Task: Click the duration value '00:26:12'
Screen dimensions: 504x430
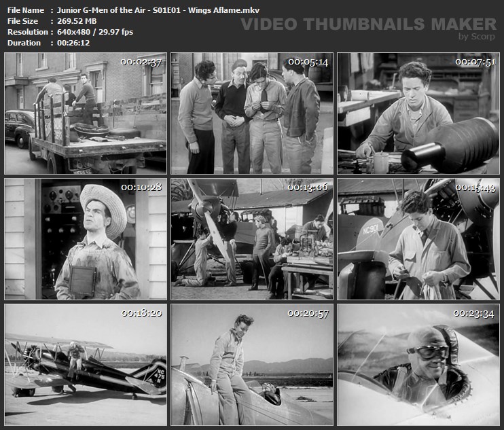Action: [73, 43]
